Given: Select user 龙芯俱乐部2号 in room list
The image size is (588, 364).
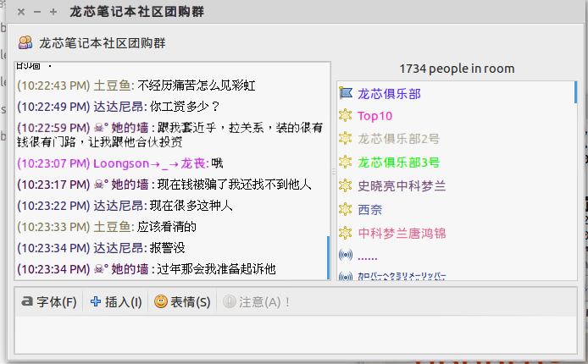Looking at the screenshot, I should click(x=398, y=139).
